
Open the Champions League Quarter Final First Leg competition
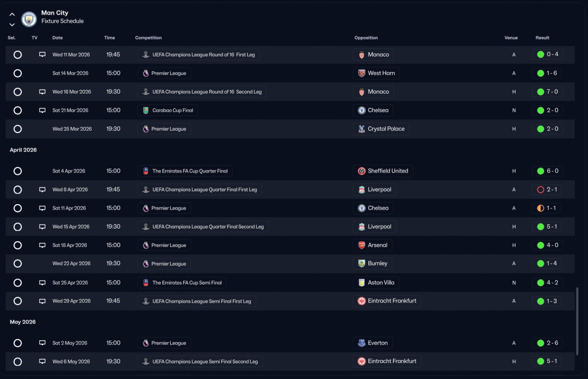(199, 189)
